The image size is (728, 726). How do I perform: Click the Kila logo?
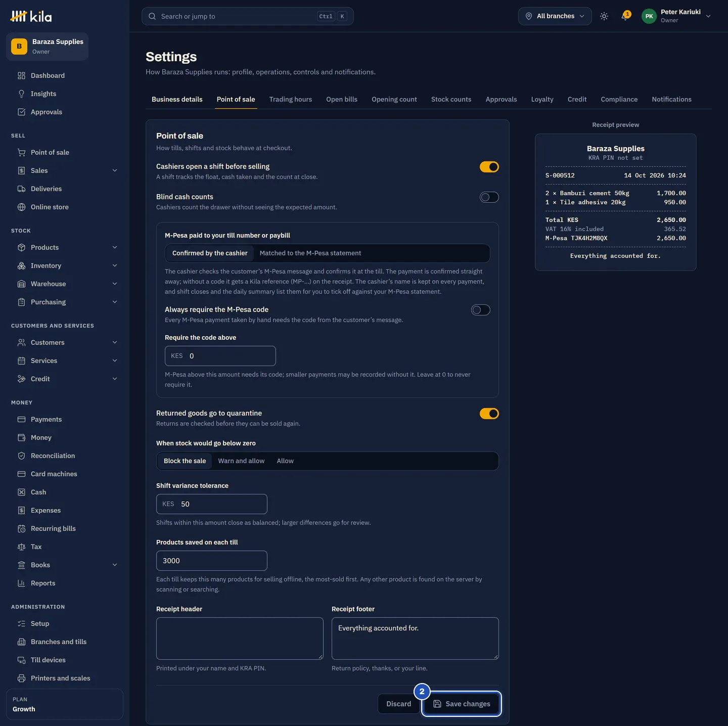[x=31, y=17]
